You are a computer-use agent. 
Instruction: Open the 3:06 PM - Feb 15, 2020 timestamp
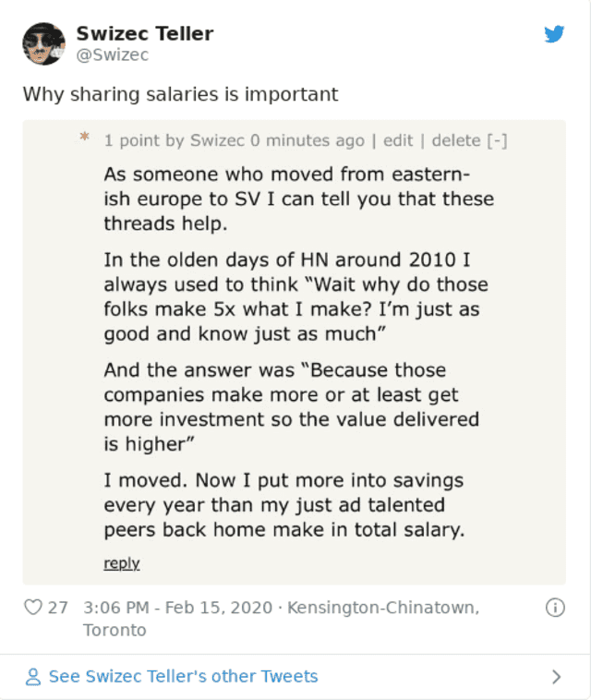click(x=178, y=608)
